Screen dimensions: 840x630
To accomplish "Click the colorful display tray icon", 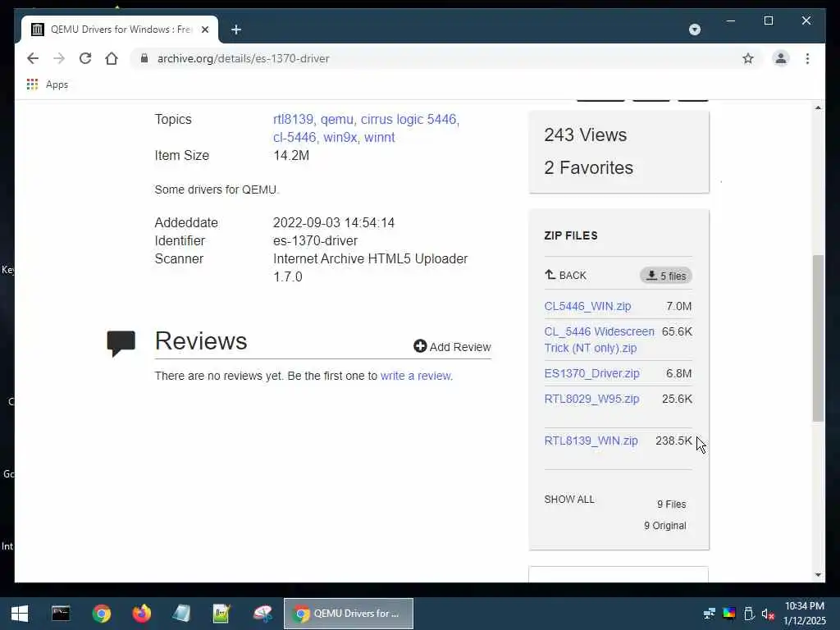I will click(x=729, y=614).
